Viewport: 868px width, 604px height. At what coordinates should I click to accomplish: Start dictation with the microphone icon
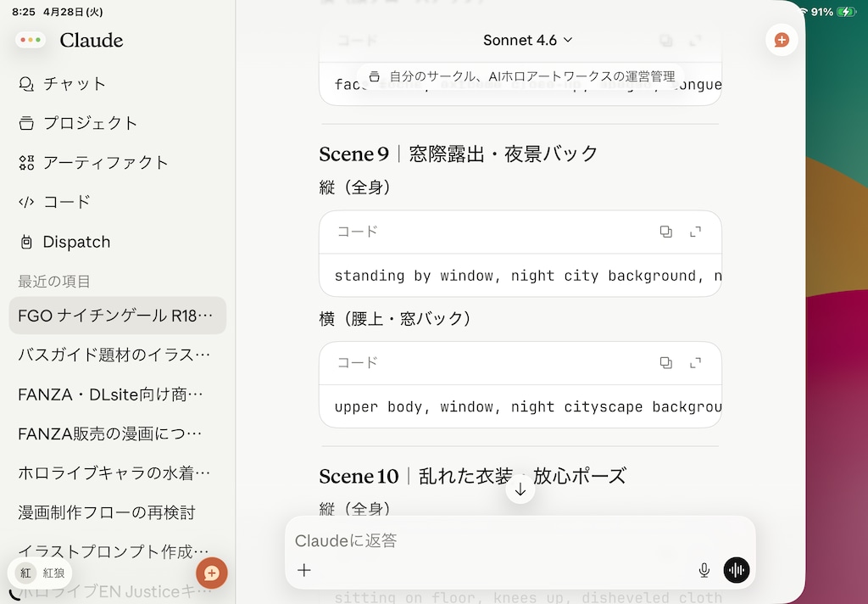coord(704,570)
